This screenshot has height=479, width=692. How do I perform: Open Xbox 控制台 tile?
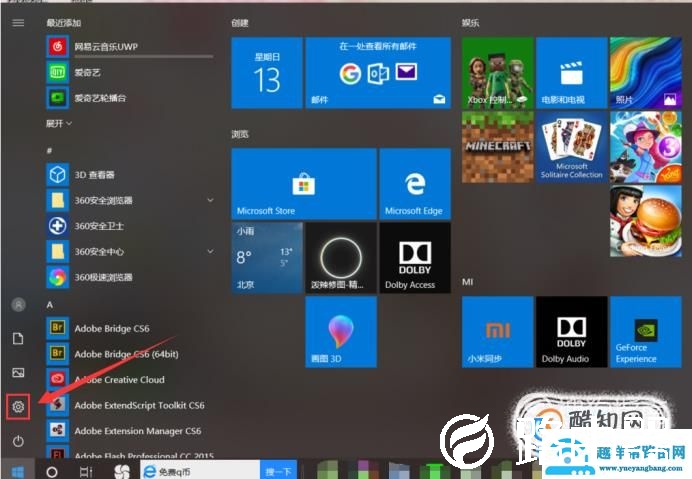497,73
